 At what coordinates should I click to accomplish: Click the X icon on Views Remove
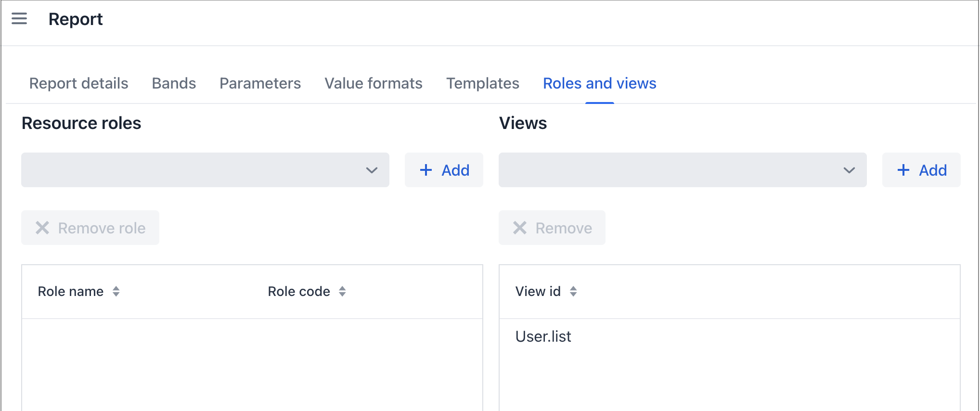tap(520, 228)
